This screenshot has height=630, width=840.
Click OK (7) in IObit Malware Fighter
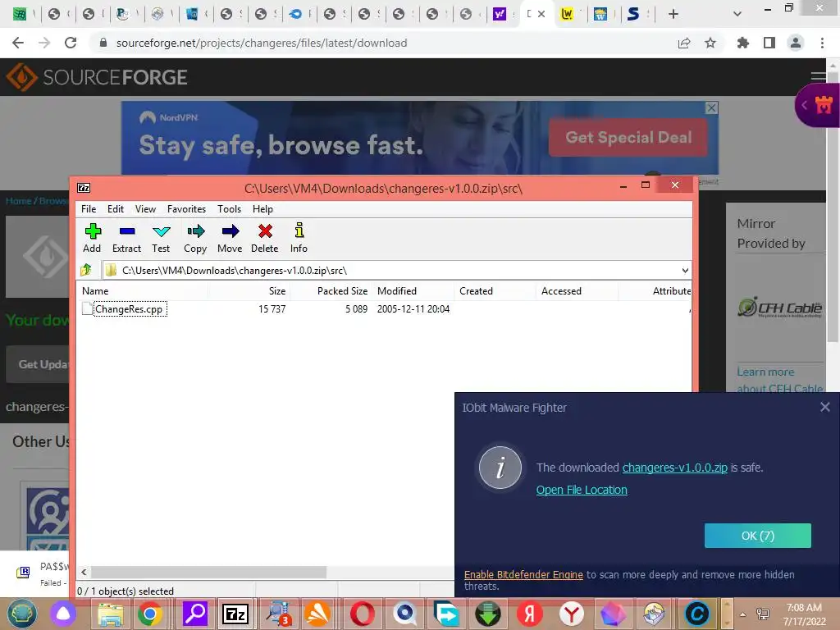(x=757, y=536)
